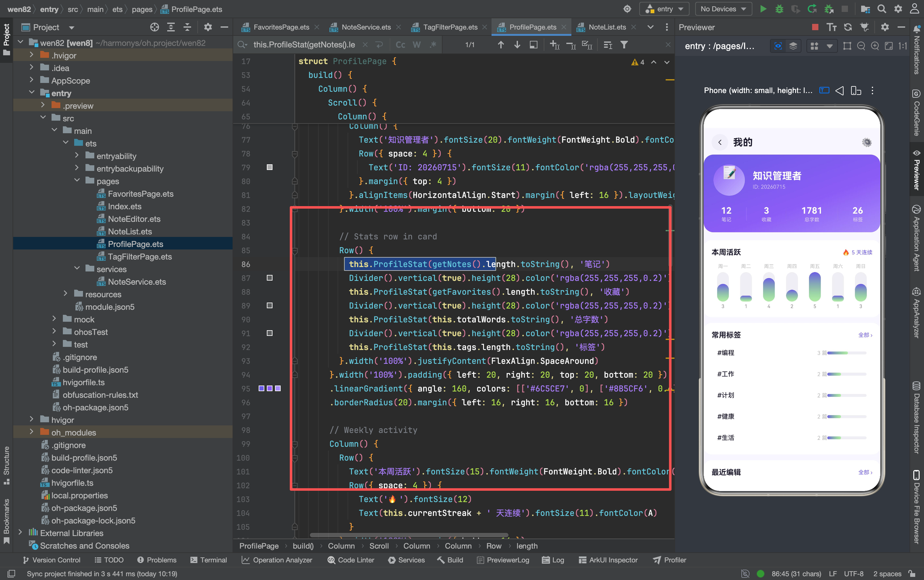Screen dimensions: 924x580
Task: Switch to TagFilterPage.ets editor tab
Action: [450, 27]
